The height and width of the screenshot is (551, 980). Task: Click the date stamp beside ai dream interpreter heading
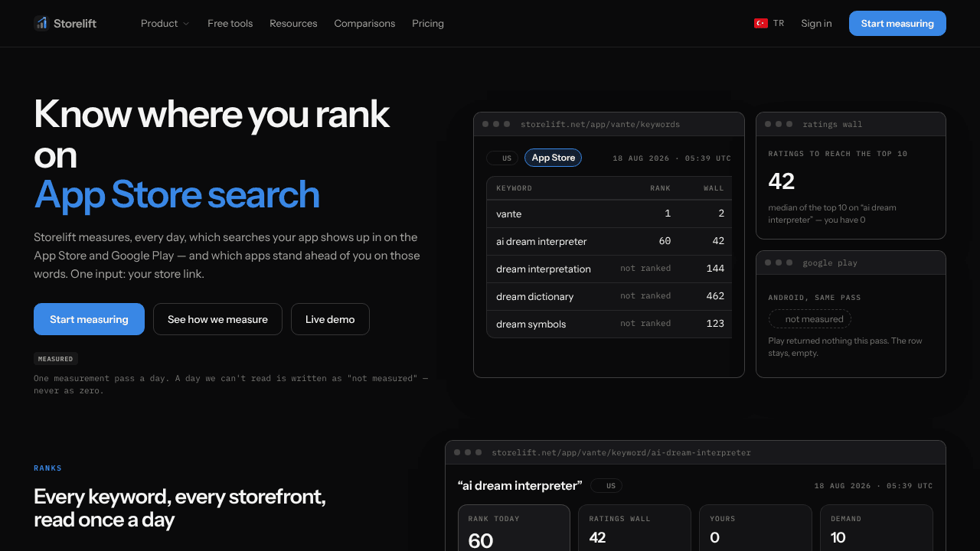(x=874, y=486)
